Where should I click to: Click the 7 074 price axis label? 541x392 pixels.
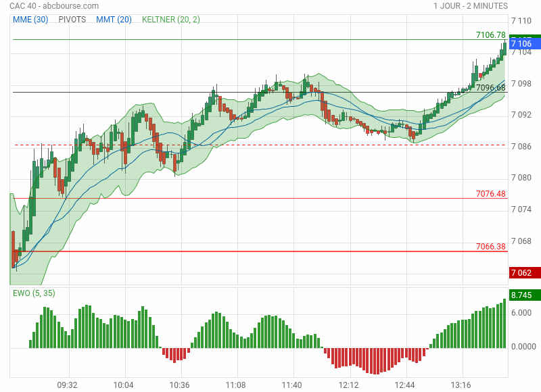point(521,210)
